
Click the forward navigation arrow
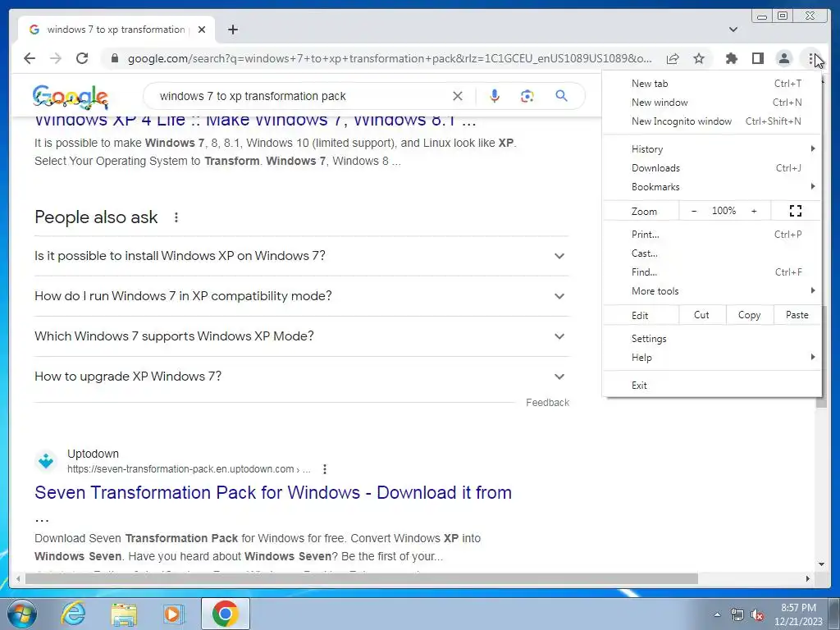(x=56, y=58)
